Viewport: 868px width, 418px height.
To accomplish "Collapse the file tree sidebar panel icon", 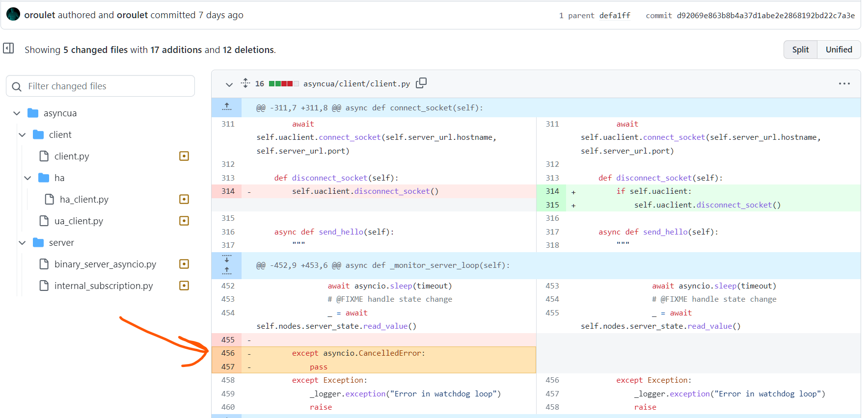I will pyautogui.click(x=8, y=48).
